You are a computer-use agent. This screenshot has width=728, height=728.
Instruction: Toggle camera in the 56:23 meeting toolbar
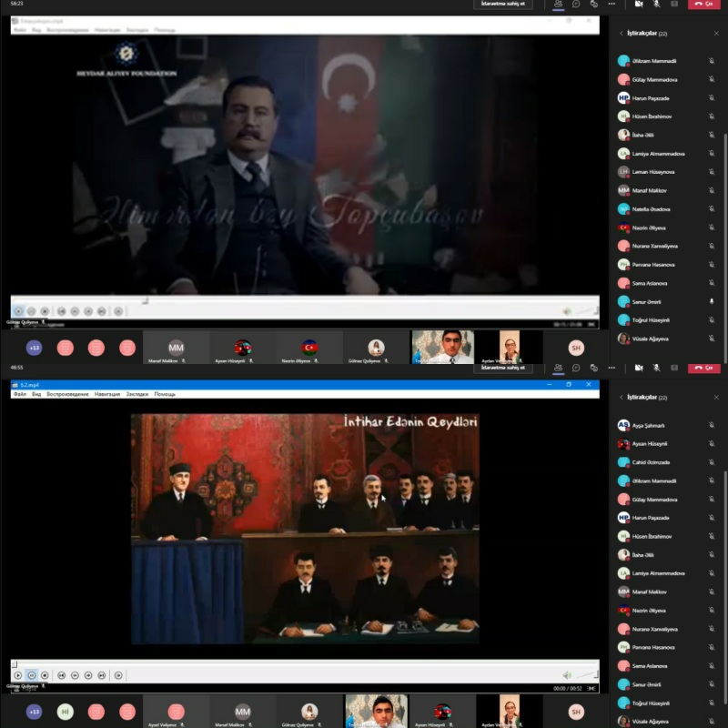click(639, 4)
